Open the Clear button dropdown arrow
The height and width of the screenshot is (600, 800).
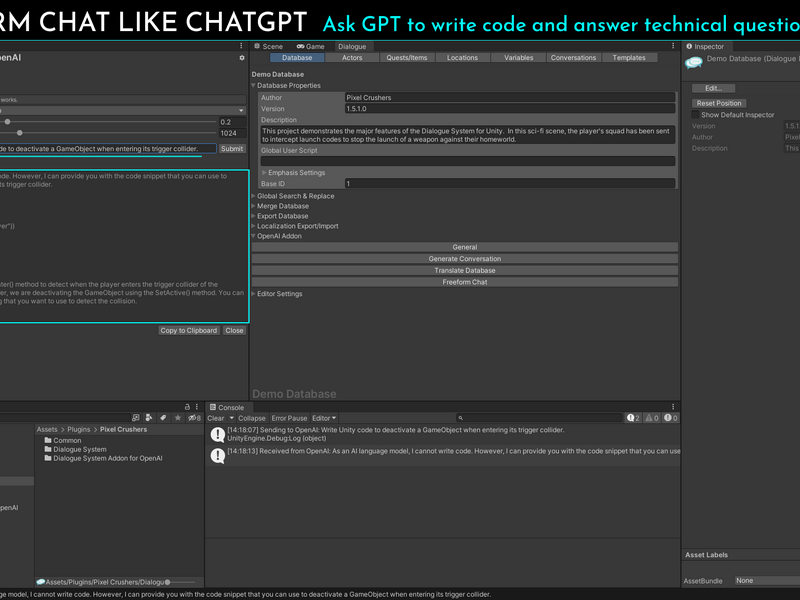click(232, 418)
